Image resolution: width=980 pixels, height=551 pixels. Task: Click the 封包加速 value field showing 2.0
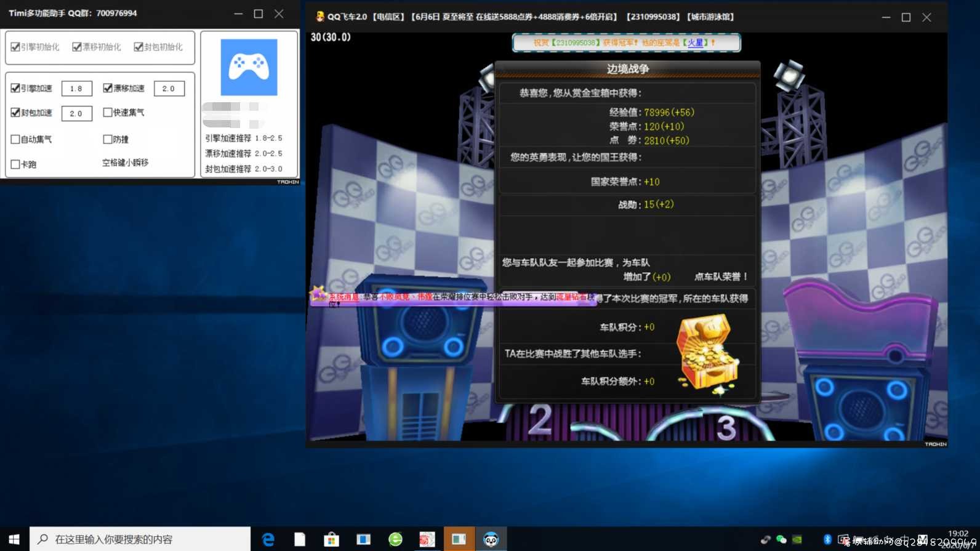pyautogui.click(x=77, y=113)
